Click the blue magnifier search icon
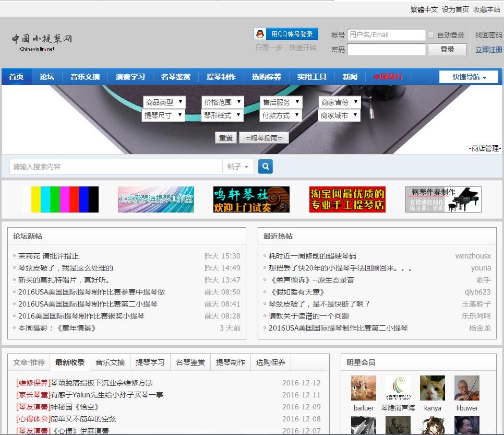The height and width of the screenshot is (435, 504). pos(266,167)
